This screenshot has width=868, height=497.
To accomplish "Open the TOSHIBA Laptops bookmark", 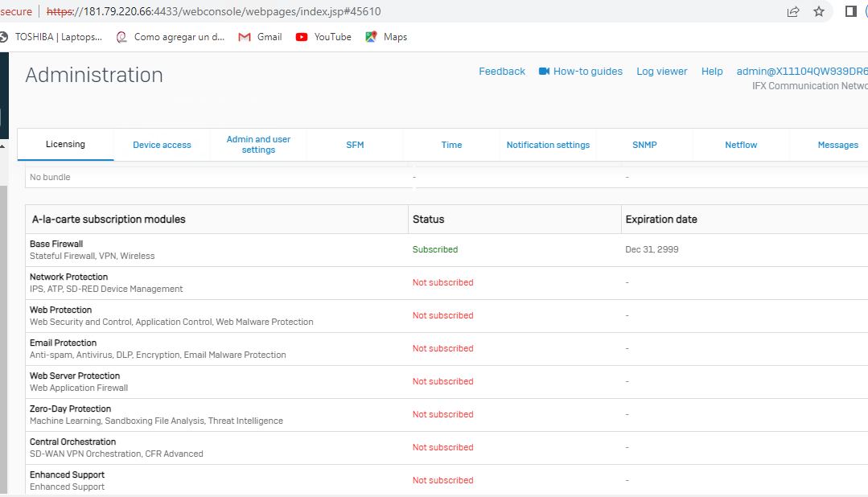I will point(51,37).
